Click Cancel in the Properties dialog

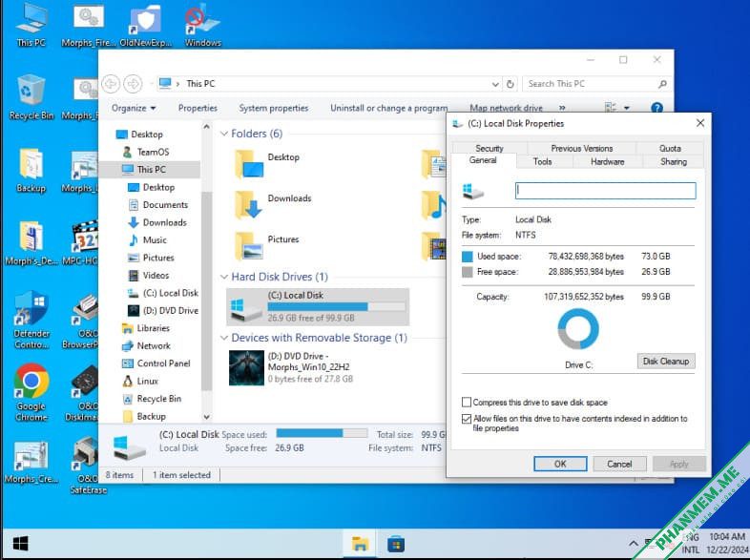619,464
